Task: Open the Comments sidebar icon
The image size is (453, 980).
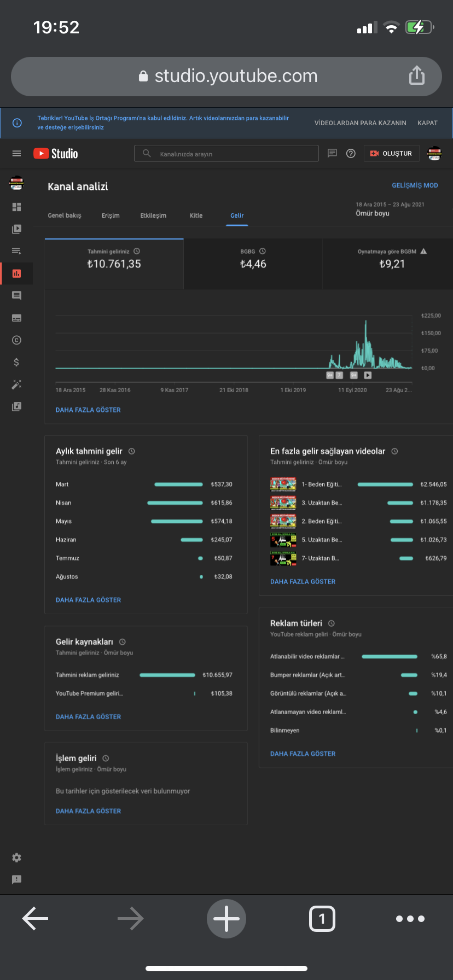Action: point(16,295)
